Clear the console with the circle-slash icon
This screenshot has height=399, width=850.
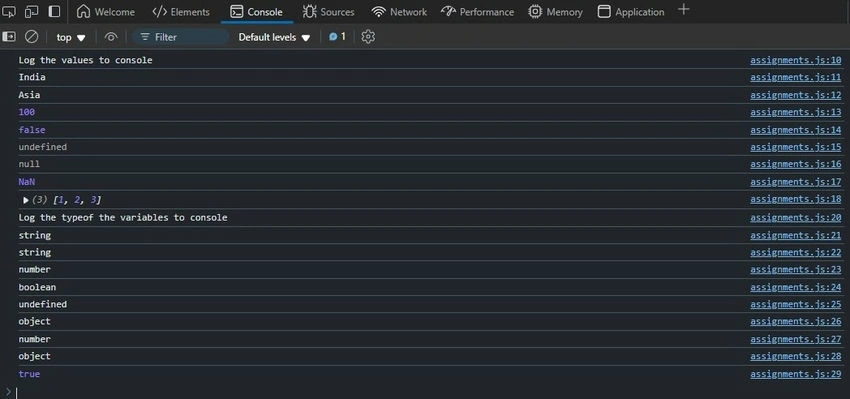[x=32, y=36]
